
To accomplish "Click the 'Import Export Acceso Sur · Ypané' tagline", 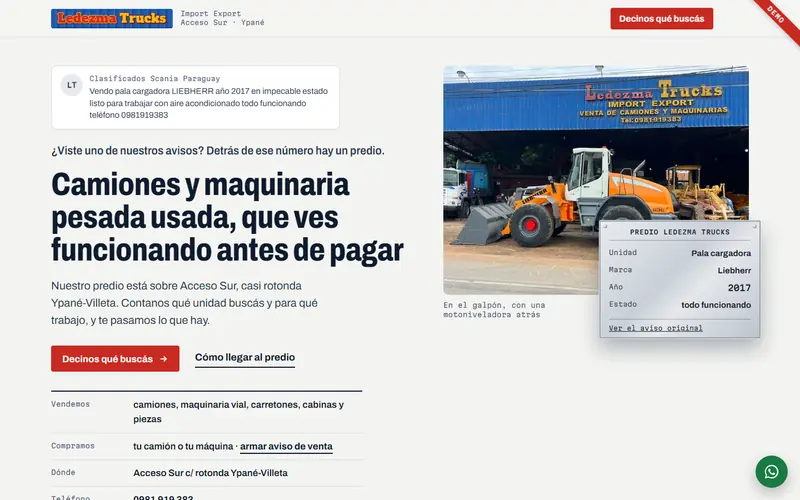I will pos(222,18).
